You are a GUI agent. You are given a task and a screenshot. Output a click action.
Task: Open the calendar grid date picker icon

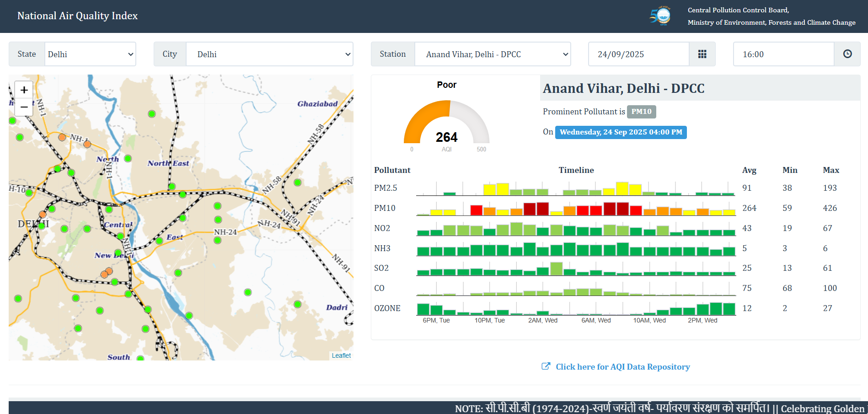pos(702,54)
